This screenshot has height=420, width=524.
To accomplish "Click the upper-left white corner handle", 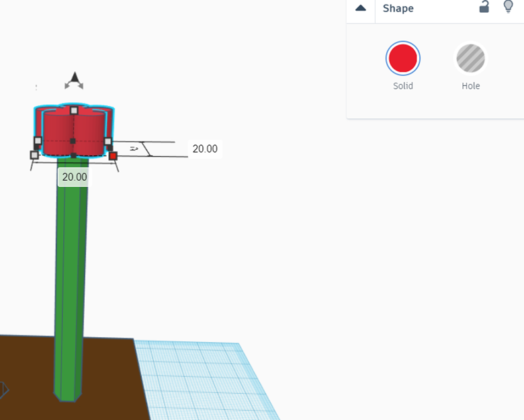I will pyautogui.click(x=38, y=140).
